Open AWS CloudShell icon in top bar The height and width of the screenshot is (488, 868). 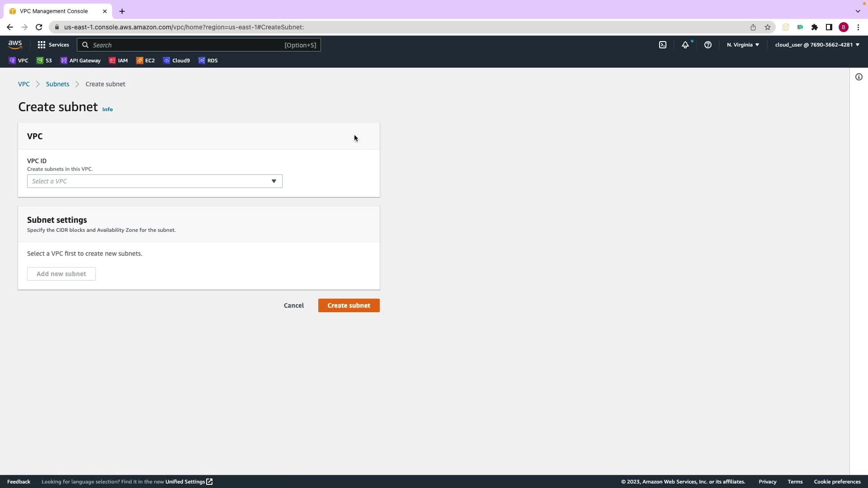click(662, 45)
